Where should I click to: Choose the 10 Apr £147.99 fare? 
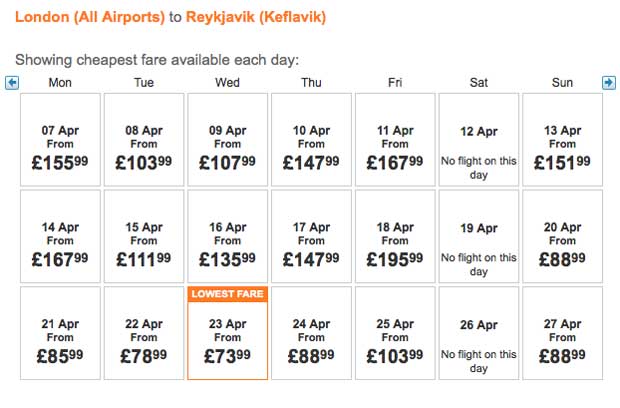pyautogui.click(x=312, y=140)
